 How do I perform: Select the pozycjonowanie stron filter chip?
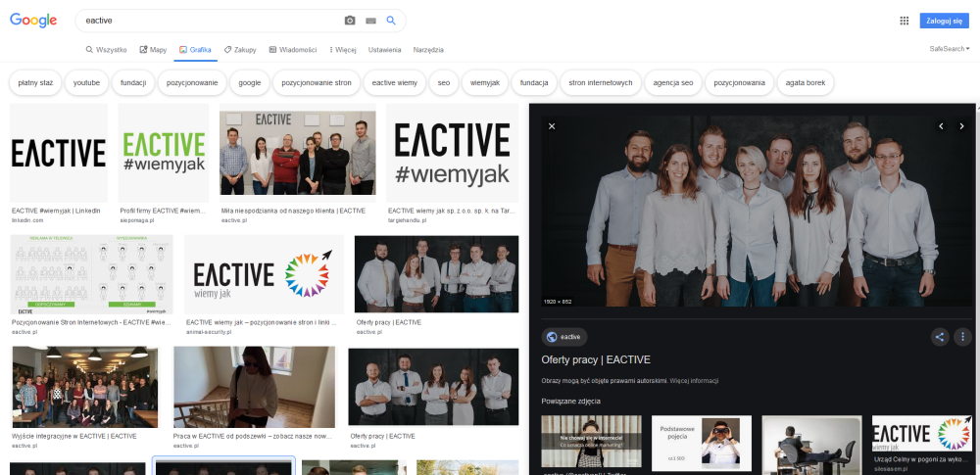coord(317,82)
